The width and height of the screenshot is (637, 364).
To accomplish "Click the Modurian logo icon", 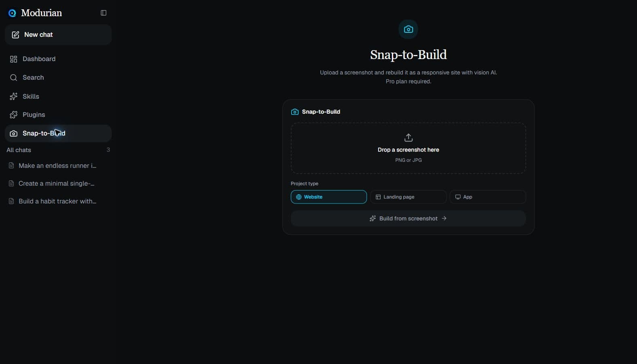I will click(12, 13).
